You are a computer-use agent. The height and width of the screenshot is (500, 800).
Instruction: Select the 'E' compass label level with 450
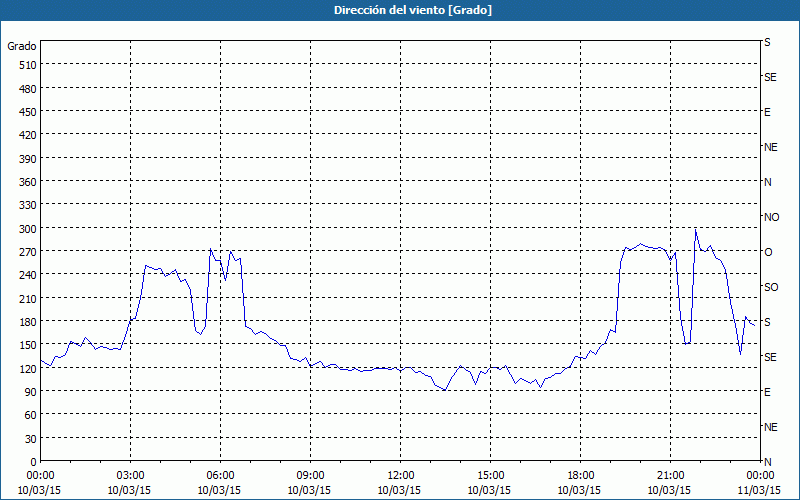pyautogui.click(x=767, y=112)
